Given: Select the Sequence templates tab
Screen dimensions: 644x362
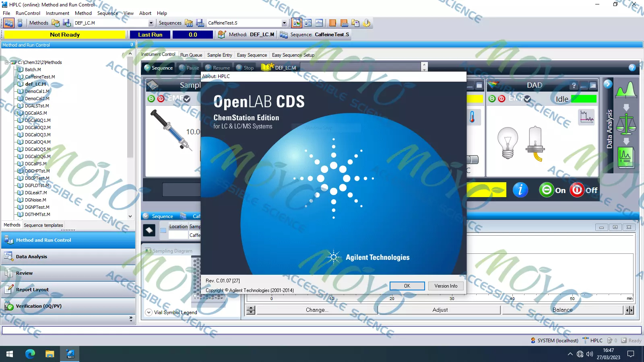Looking at the screenshot, I should pyautogui.click(x=43, y=225).
